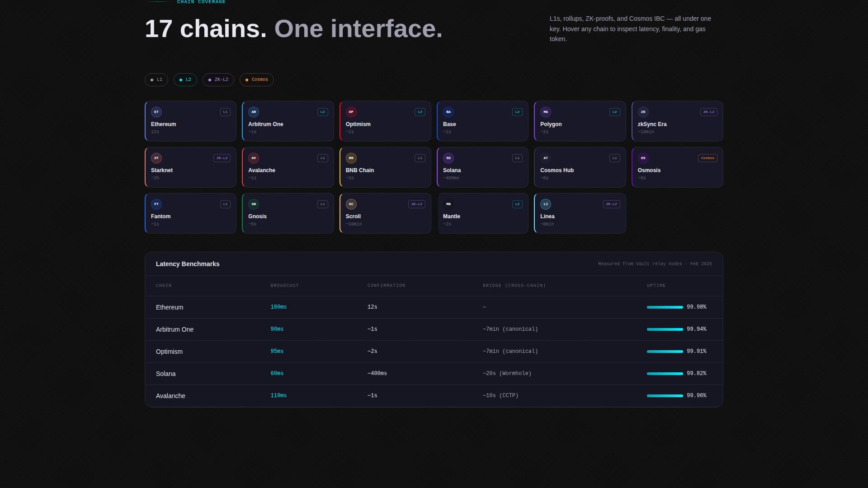Click the ZK-L2 badge on Starknet card
Viewport: 868px width, 488px height.
click(222, 158)
